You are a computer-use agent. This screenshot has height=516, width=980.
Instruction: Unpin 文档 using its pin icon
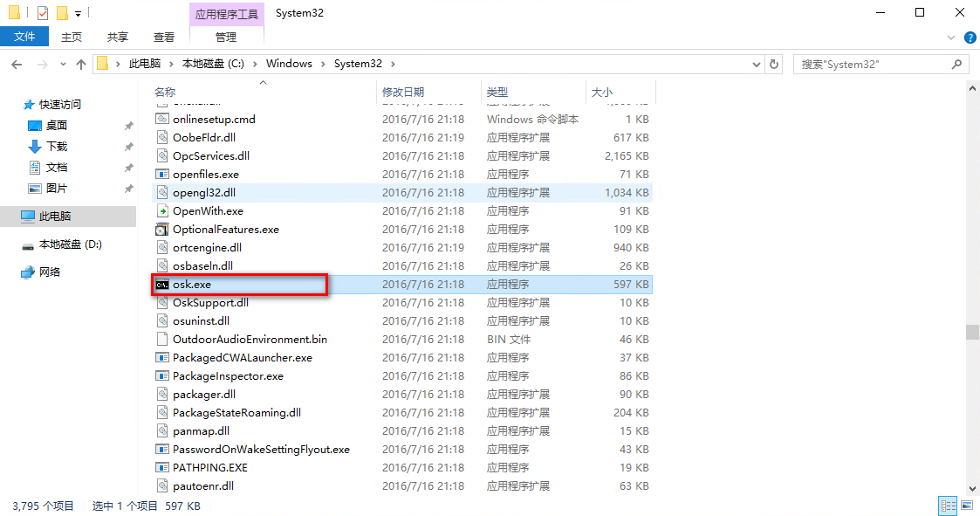pos(129,168)
